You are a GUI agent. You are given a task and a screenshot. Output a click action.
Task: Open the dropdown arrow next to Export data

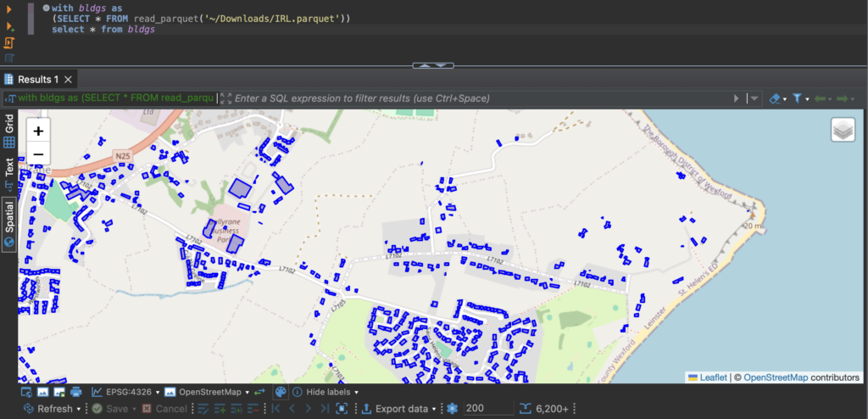pyautogui.click(x=434, y=409)
